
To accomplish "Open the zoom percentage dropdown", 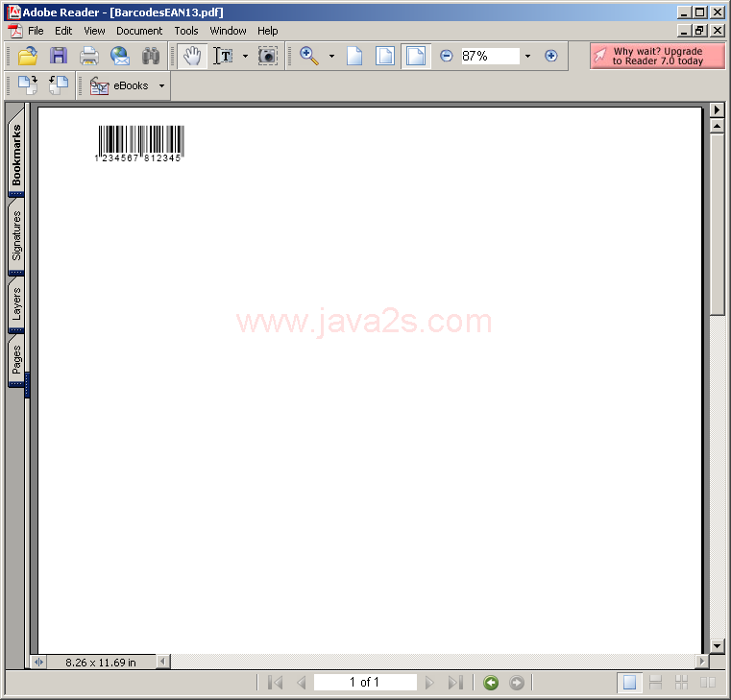I will click(x=527, y=56).
